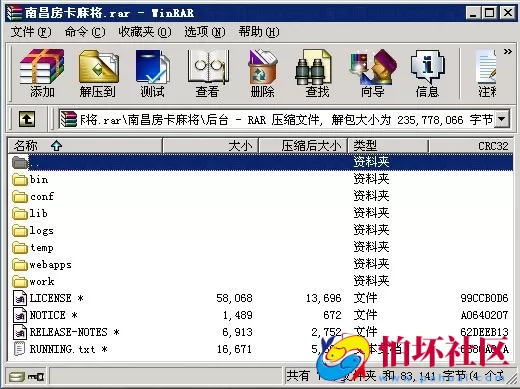This screenshot has width=520, height=389.
Task: Select the lib folder icon
Action: pos(20,214)
